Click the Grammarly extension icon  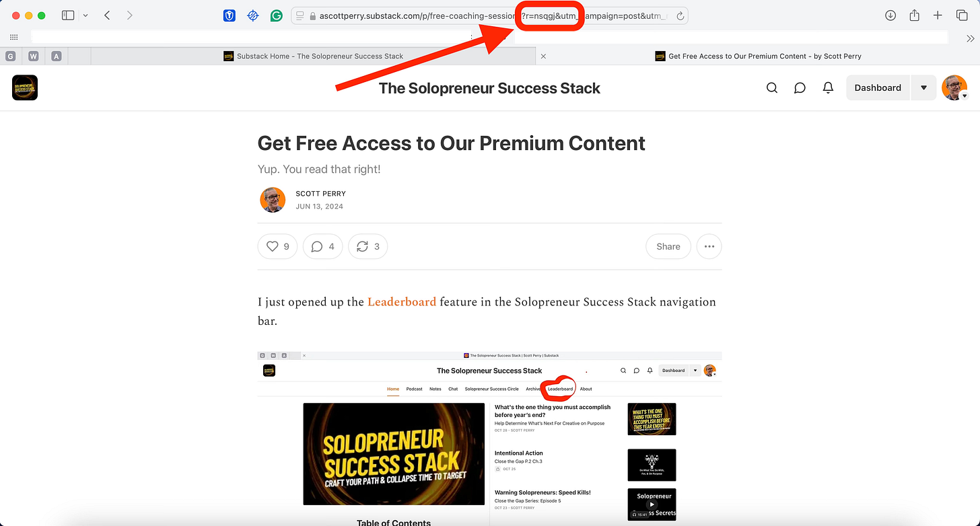click(276, 15)
